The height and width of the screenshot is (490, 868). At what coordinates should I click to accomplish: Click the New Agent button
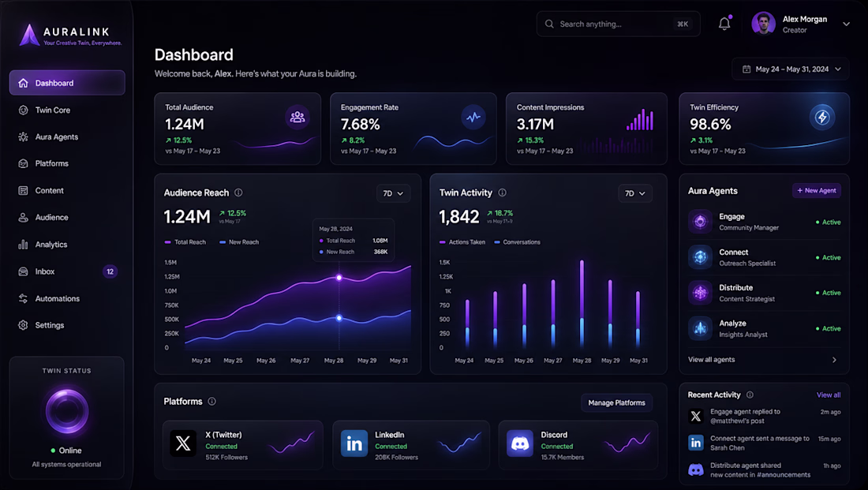pyautogui.click(x=817, y=190)
